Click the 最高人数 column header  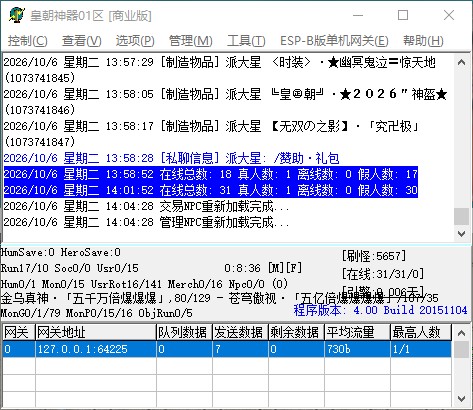click(x=421, y=332)
